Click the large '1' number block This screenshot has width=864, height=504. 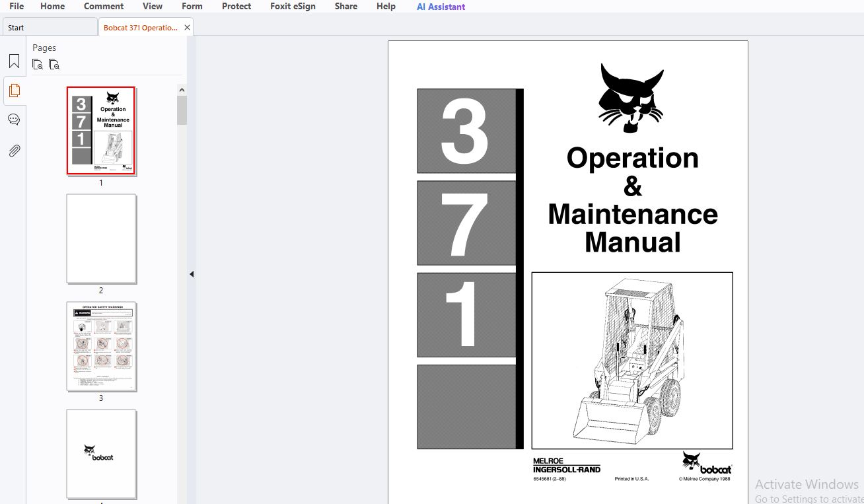coord(466,315)
